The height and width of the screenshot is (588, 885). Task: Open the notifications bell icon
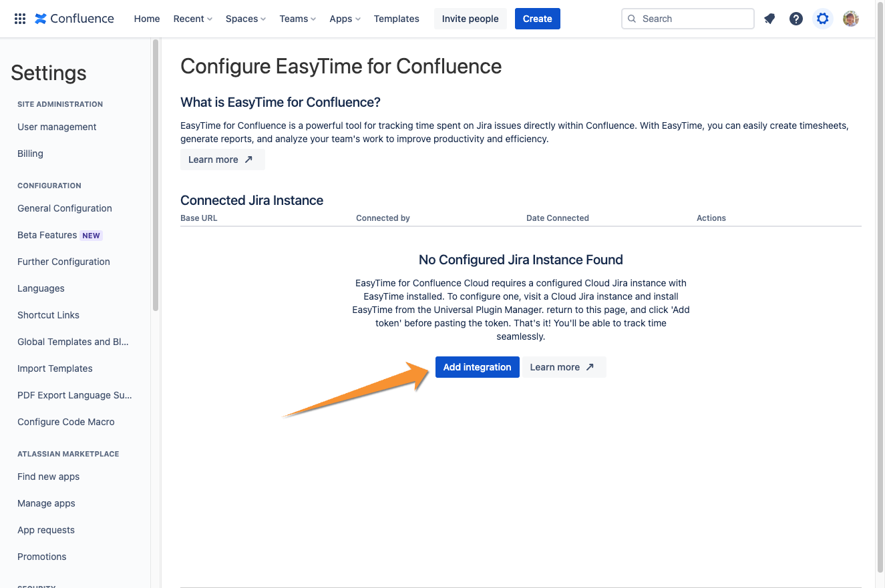click(769, 19)
